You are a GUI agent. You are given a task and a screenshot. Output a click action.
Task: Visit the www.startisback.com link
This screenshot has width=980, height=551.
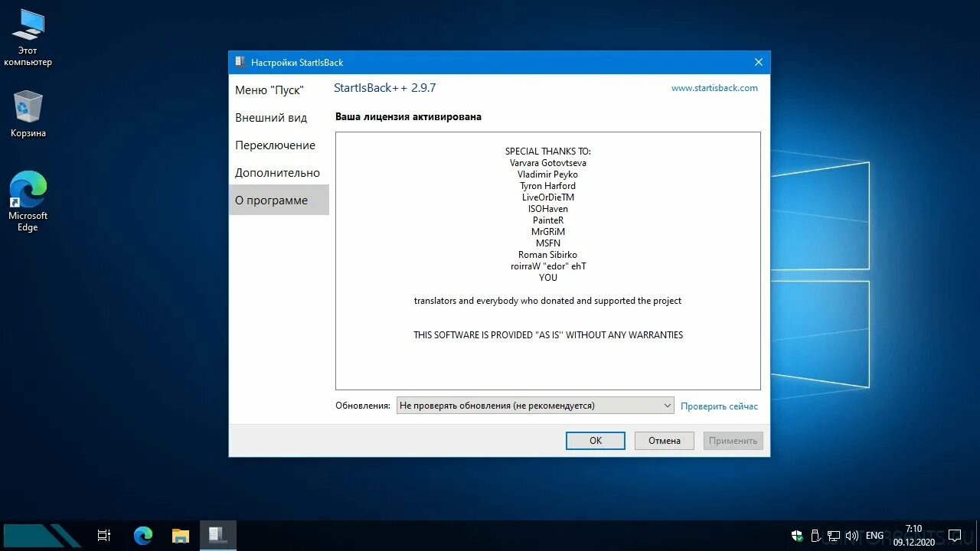[714, 88]
